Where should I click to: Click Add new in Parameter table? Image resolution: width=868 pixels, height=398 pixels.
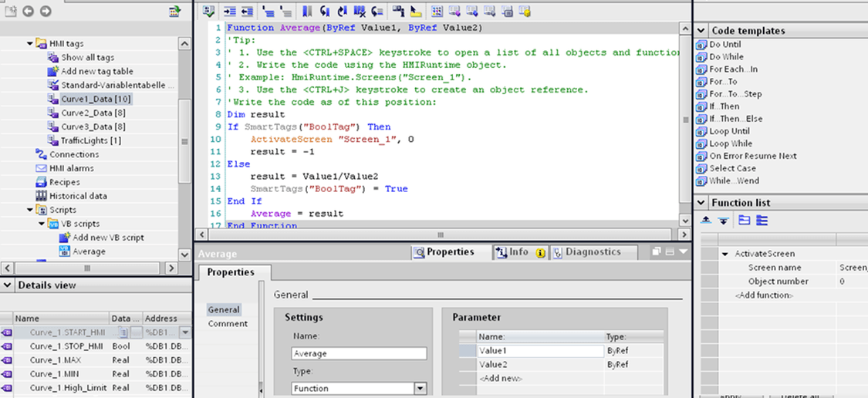501,379
